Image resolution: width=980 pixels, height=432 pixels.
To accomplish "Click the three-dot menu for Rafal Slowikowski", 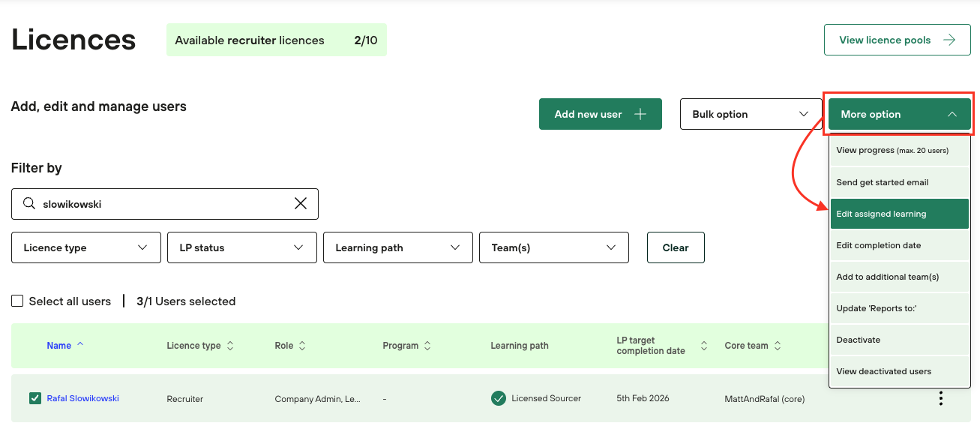I will point(940,399).
